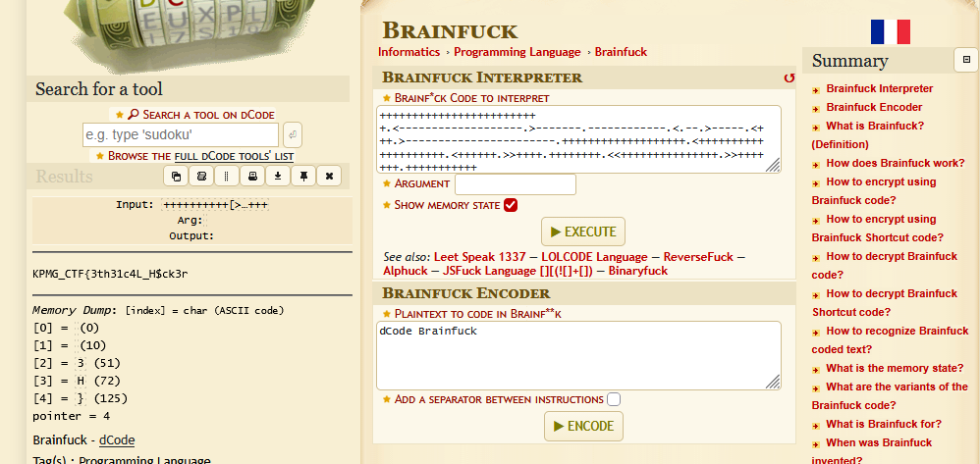Open the full dCode tools' list link
980x464 pixels.
[x=234, y=156]
